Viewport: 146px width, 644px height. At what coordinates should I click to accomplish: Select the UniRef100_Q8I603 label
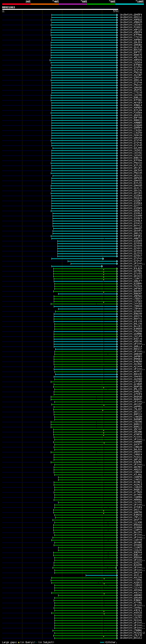tap(131, 276)
